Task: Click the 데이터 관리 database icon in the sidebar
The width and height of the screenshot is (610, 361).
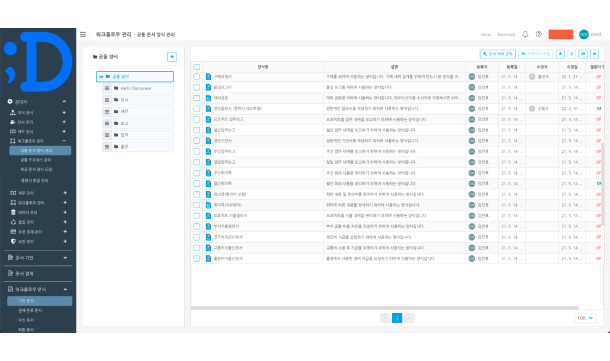Action: point(13,212)
